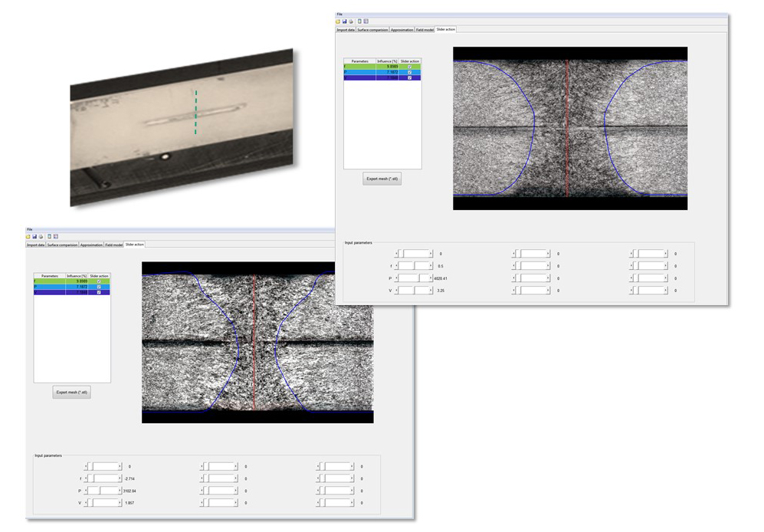Open Surface comparision tab in the back window
Viewport: 764px width, 532px height.
[x=62, y=245]
